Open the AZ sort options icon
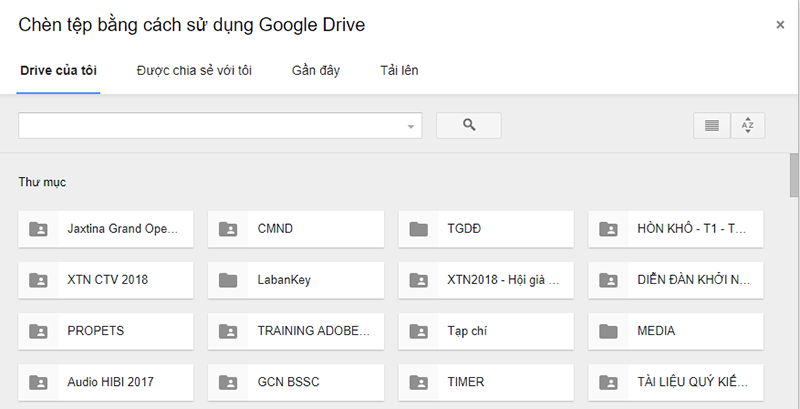Viewport: 800px width, 409px height. click(x=747, y=125)
